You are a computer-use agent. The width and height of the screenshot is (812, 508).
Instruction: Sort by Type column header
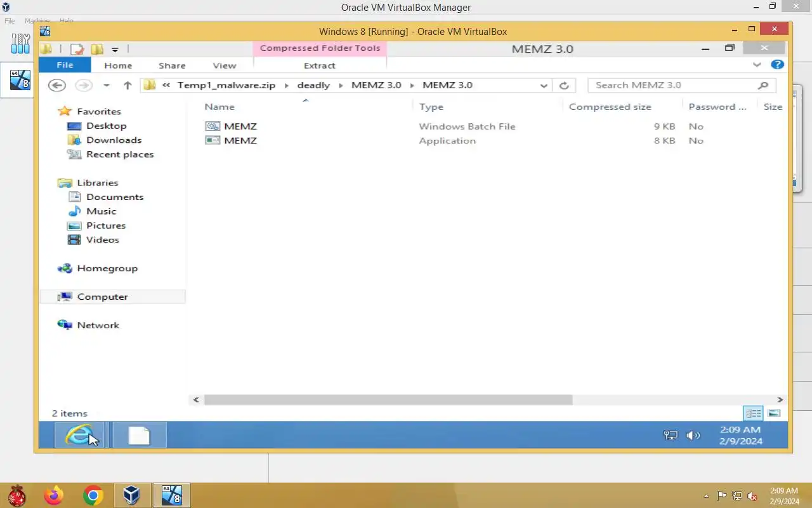431,107
